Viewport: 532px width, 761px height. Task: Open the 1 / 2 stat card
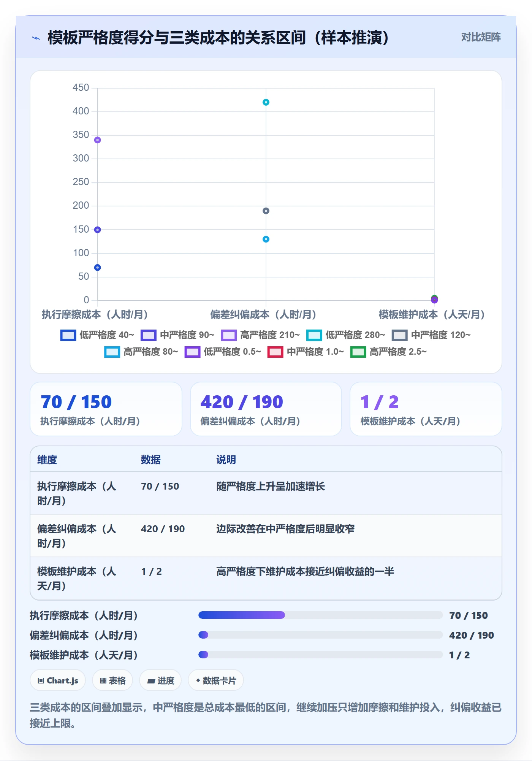pos(426,409)
